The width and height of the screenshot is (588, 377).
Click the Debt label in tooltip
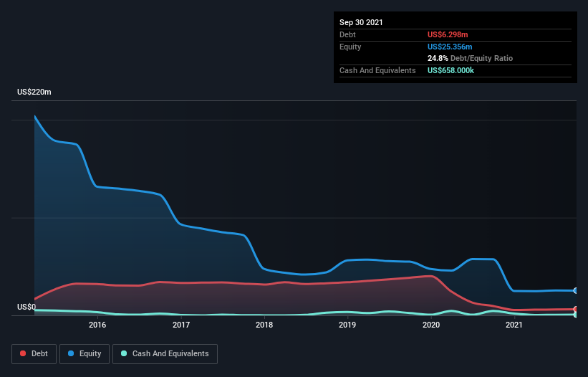[x=347, y=34]
